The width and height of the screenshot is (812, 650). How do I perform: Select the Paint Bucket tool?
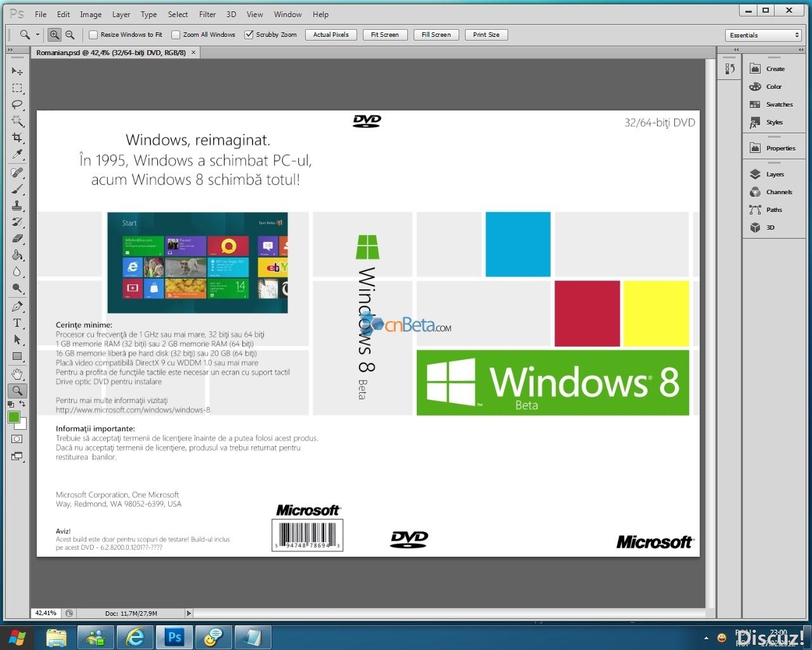(17, 255)
